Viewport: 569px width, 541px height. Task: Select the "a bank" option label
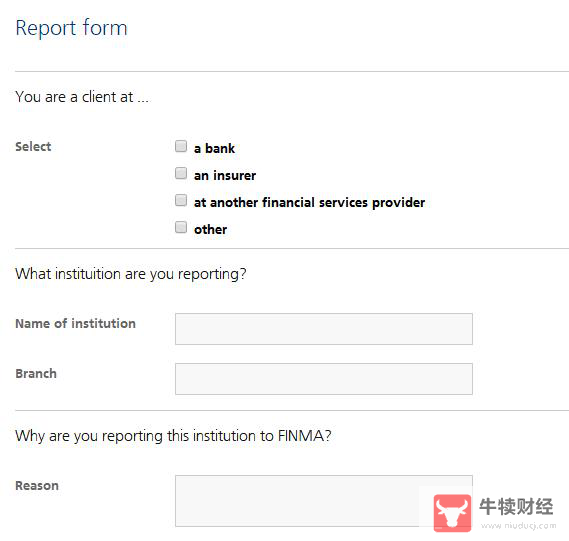214,148
